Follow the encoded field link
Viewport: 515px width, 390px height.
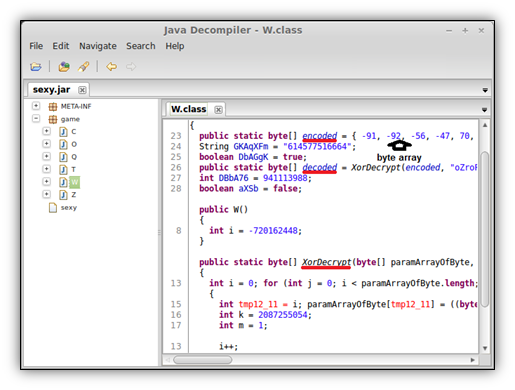(x=320, y=136)
